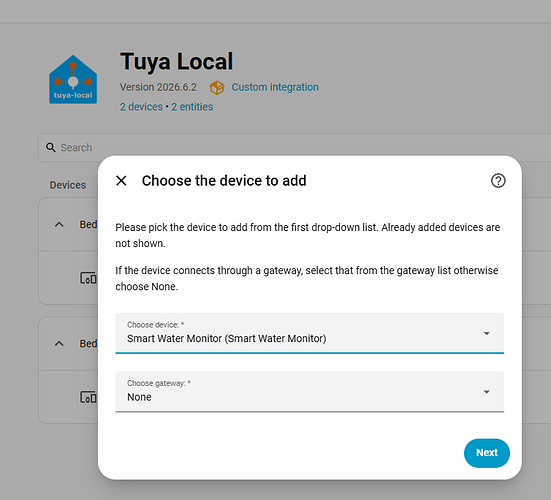
Task: Open the 2 entities link
Action: pyautogui.click(x=192, y=107)
